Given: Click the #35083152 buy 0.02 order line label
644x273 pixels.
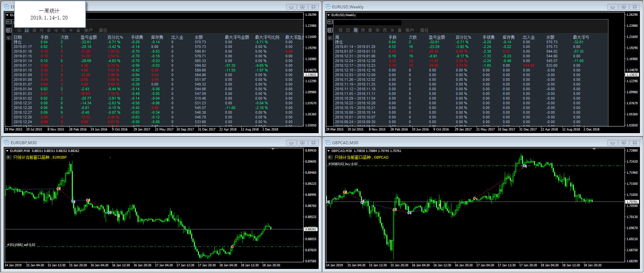Looking at the screenshot, I should click(343, 164).
